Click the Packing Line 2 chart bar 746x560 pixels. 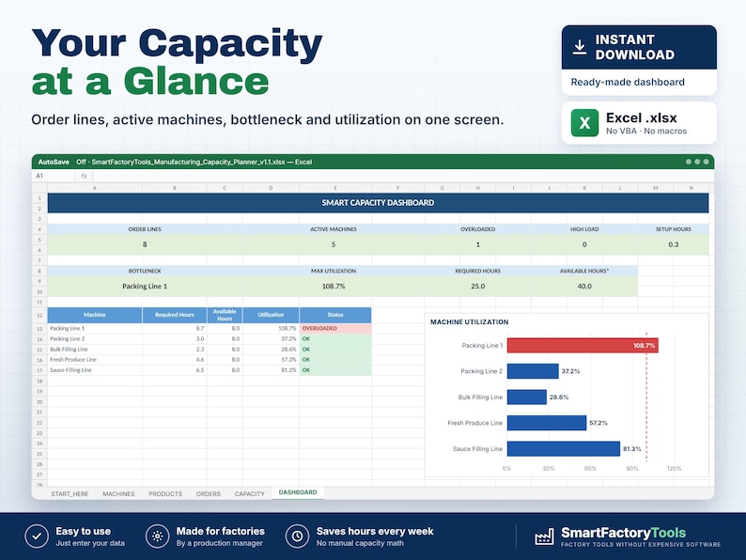pos(533,371)
